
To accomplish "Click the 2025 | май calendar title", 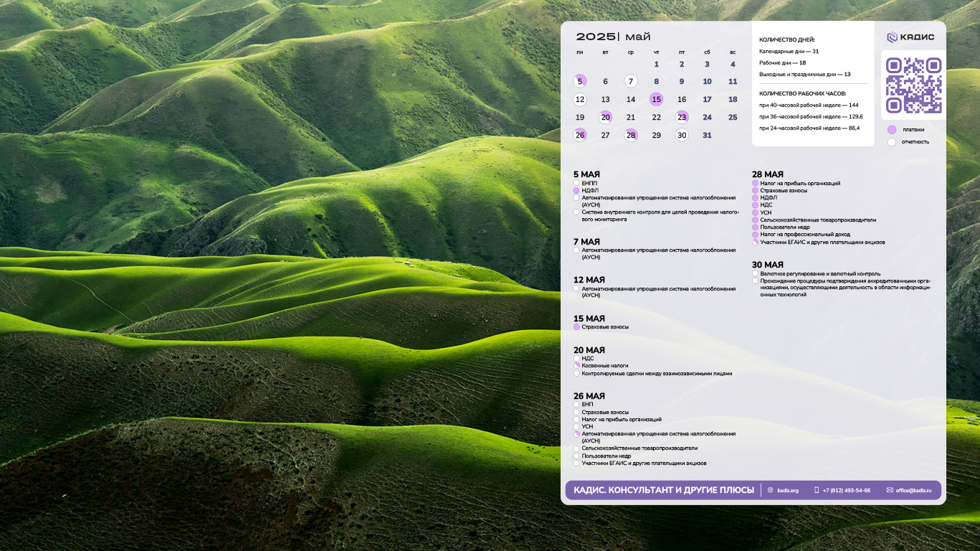I will (x=614, y=37).
